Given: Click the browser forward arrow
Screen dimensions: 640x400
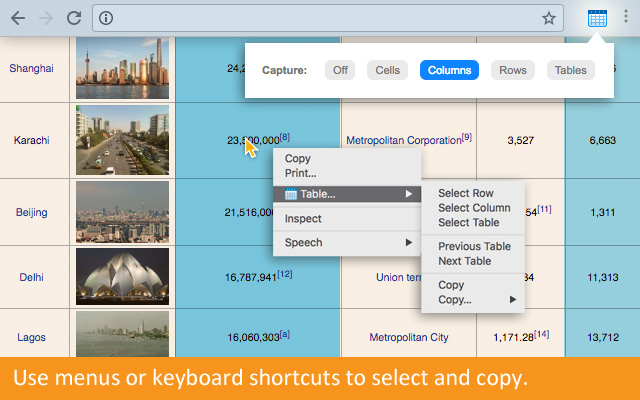Looking at the screenshot, I should [46, 18].
